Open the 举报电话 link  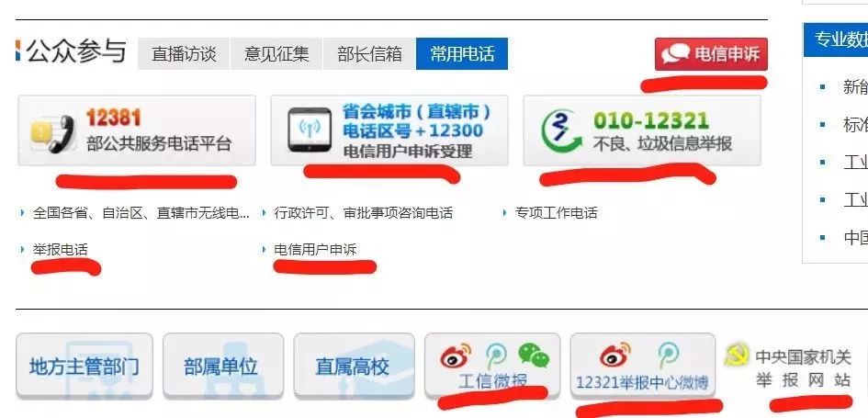click(61, 250)
